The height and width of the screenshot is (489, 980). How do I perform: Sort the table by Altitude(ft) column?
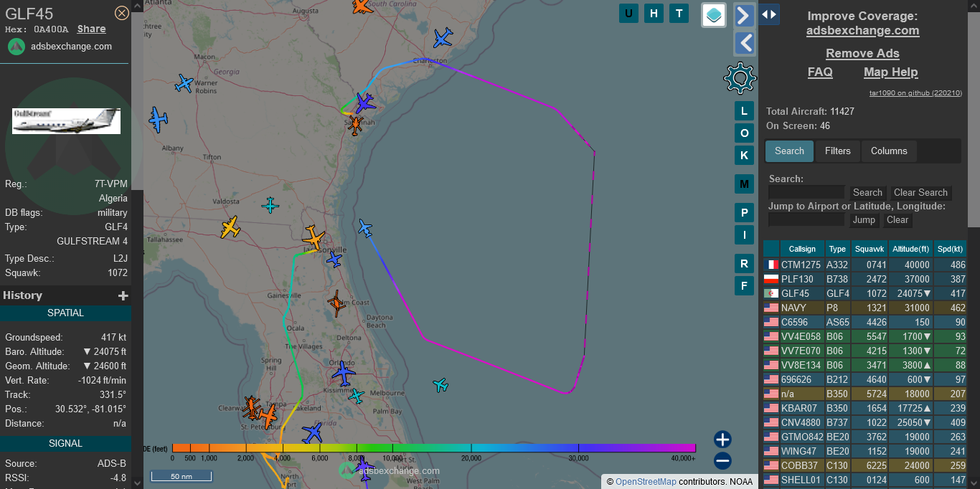tap(910, 249)
